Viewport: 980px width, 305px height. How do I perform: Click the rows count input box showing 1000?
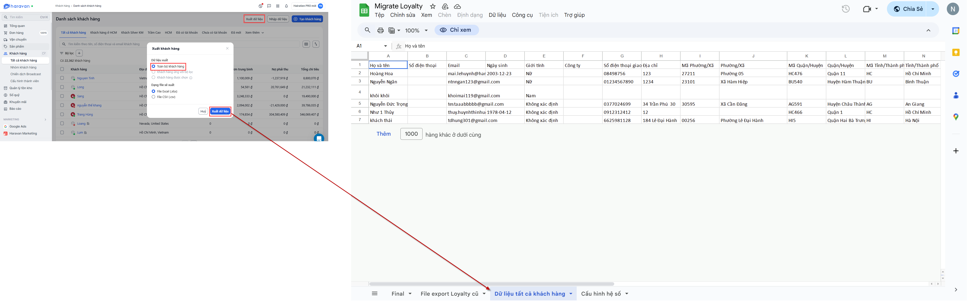coord(411,134)
